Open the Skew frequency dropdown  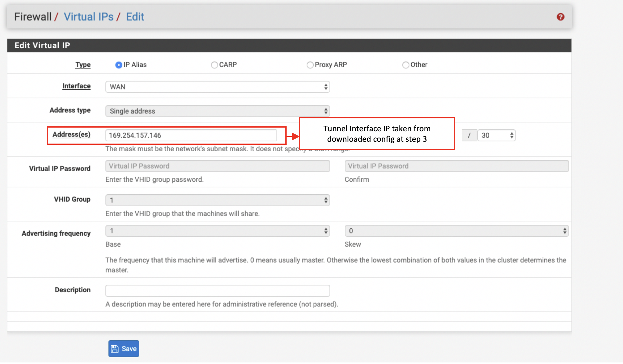(x=456, y=231)
